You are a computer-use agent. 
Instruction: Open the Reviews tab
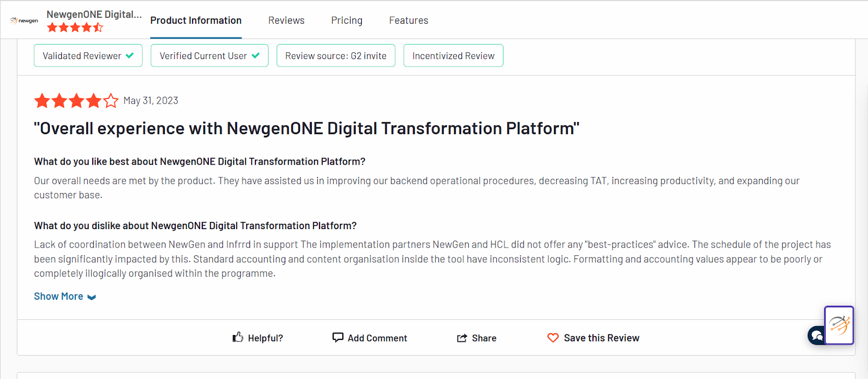coord(286,21)
